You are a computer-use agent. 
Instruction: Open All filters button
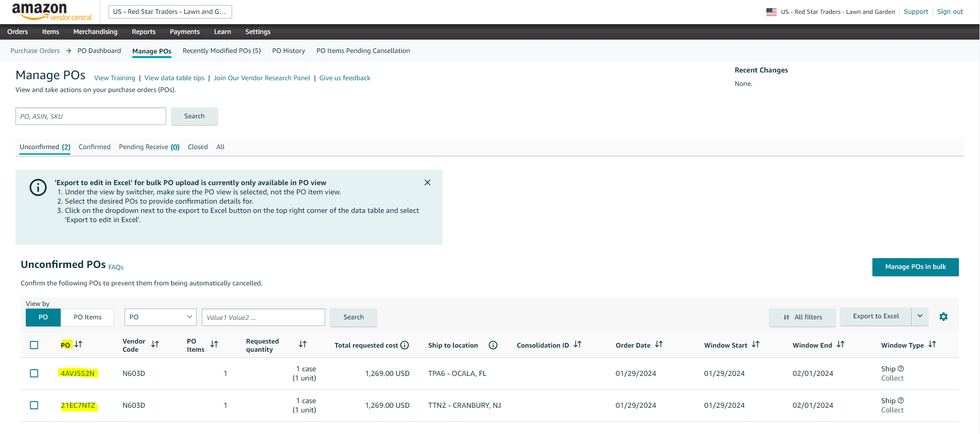click(802, 317)
